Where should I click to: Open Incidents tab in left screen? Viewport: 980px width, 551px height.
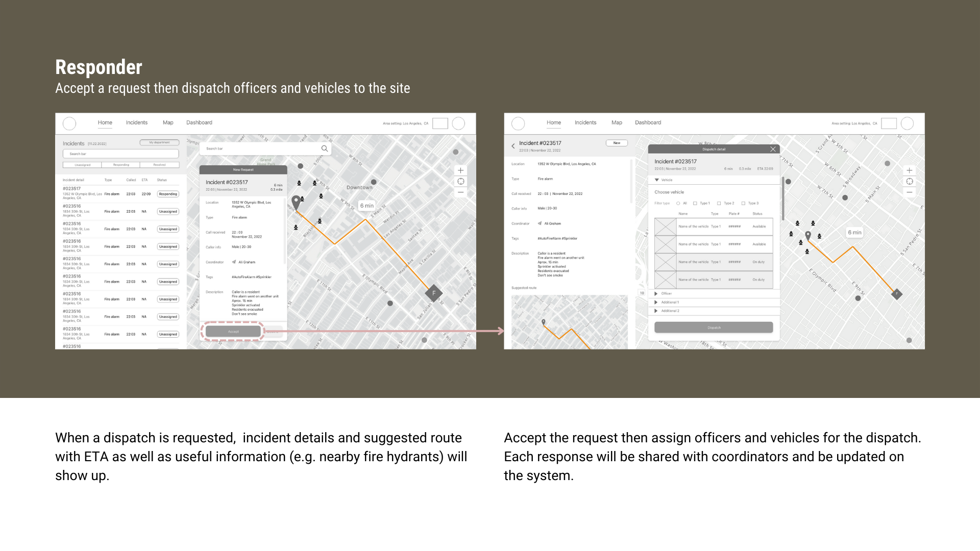pyautogui.click(x=137, y=122)
